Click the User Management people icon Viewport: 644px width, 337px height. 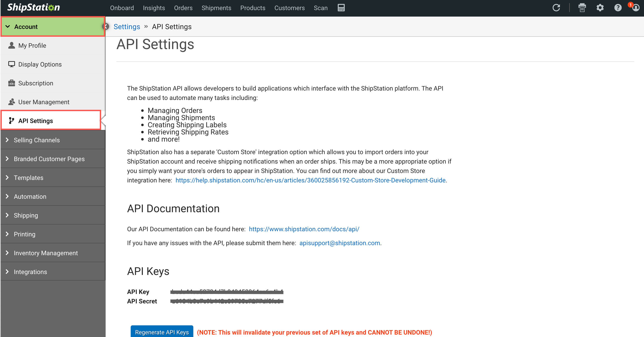pos(11,102)
